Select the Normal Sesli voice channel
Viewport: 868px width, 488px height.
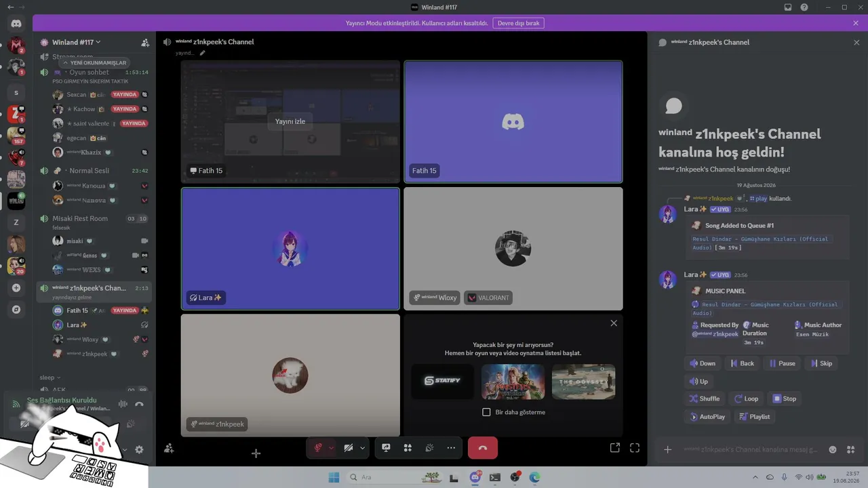pos(94,171)
